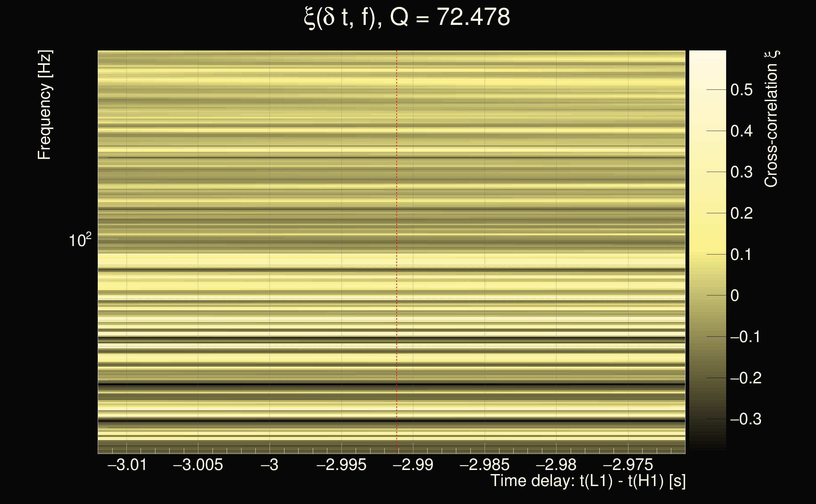
Task: Click the plot title showing Q = 72.478
Action: [x=407, y=17]
